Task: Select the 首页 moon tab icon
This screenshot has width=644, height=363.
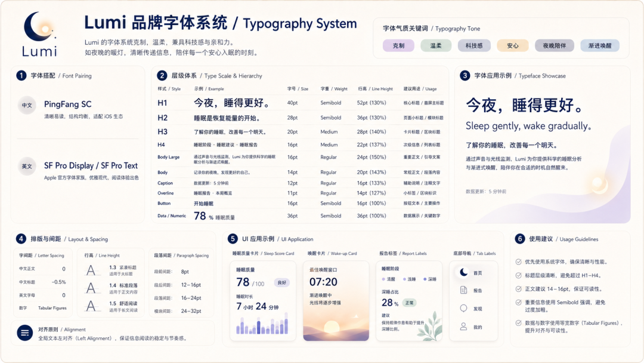Action: [464, 272]
